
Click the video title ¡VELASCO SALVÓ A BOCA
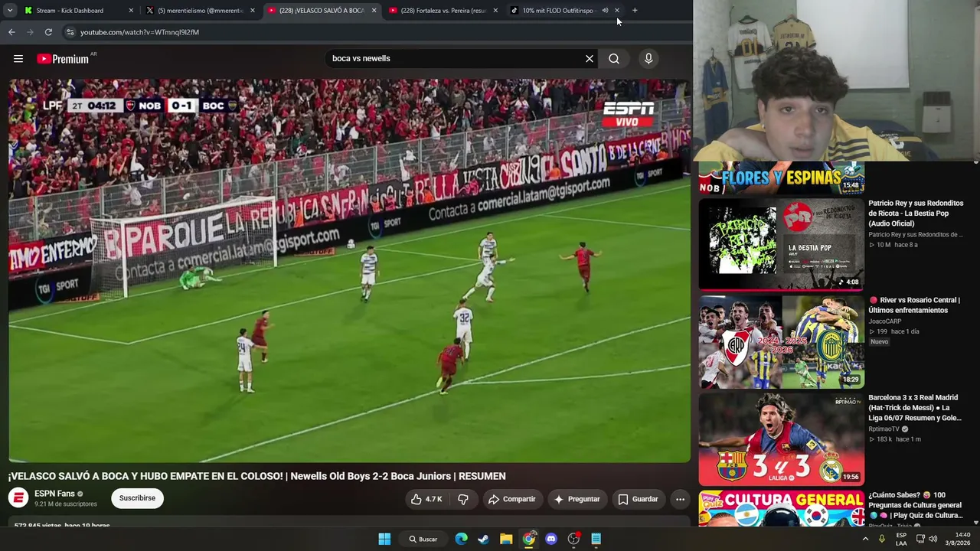pos(257,476)
